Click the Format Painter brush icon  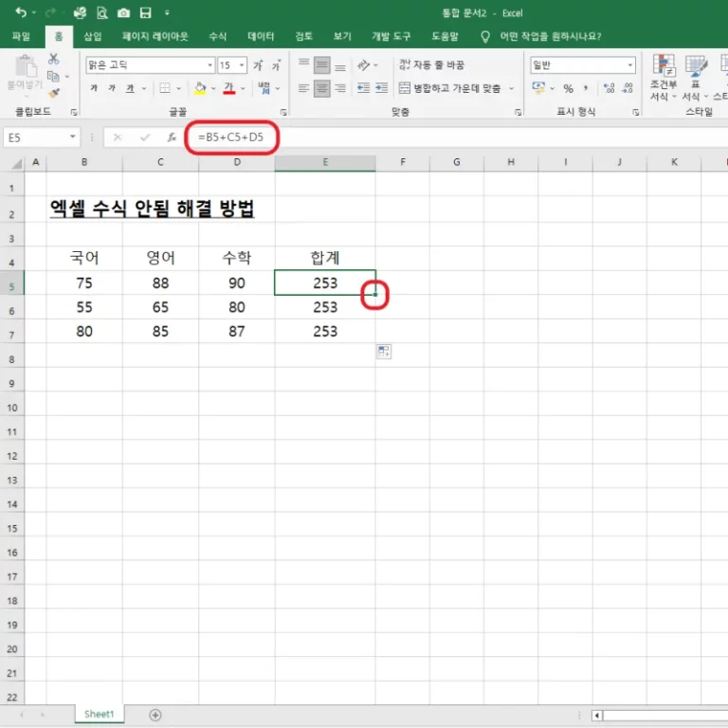pyautogui.click(x=54, y=93)
